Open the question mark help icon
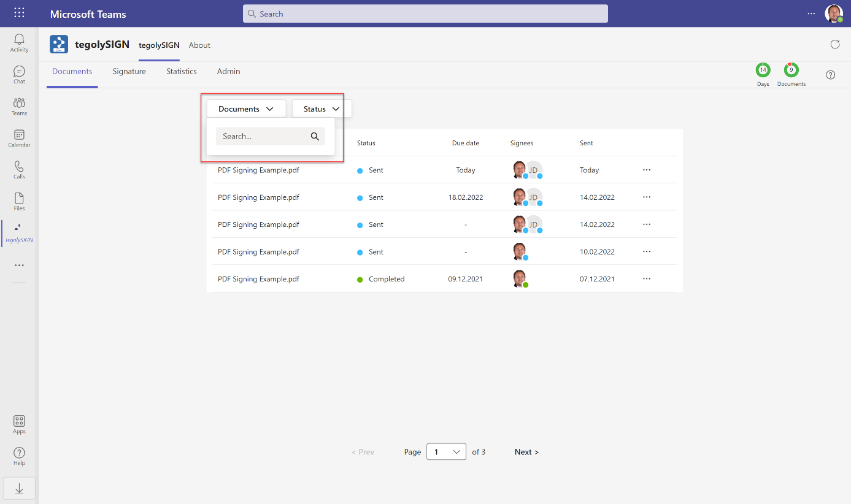Viewport: 851px width, 504px height. (830, 75)
